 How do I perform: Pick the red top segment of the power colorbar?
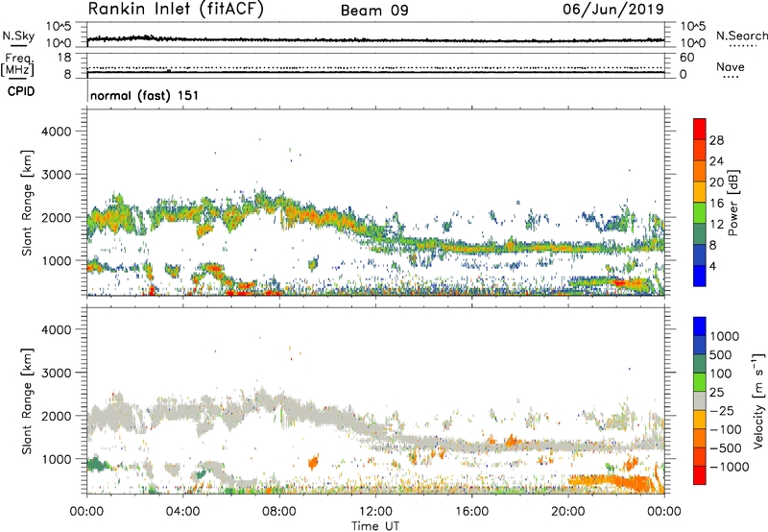tap(700, 129)
